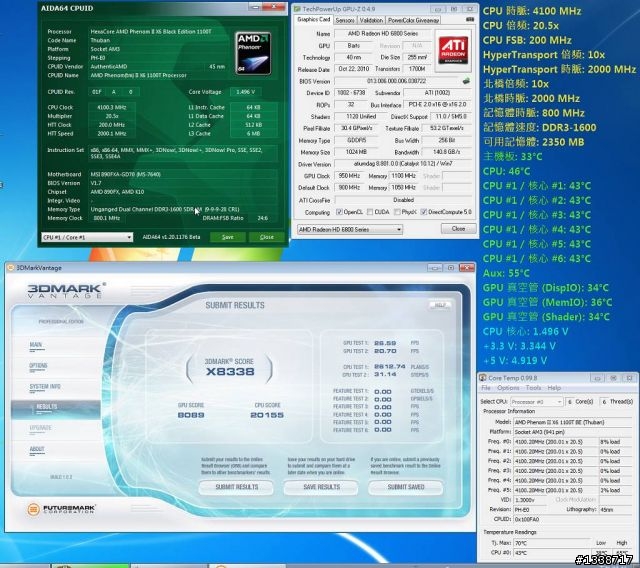Open Upgrade in 3DMark Vantage sidebar
This screenshot has width=640, height=568.
[x=40, y=428]
